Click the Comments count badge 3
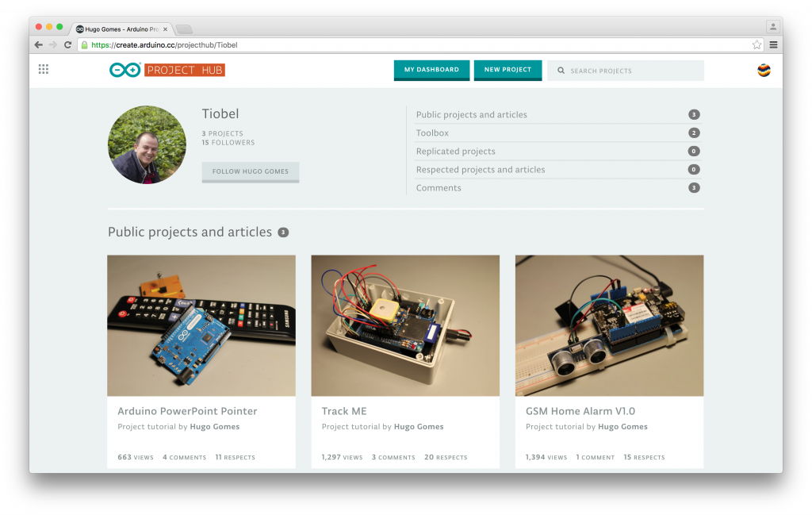The width and height of the screenshot is (812, 515). click(x=694, y=188)
